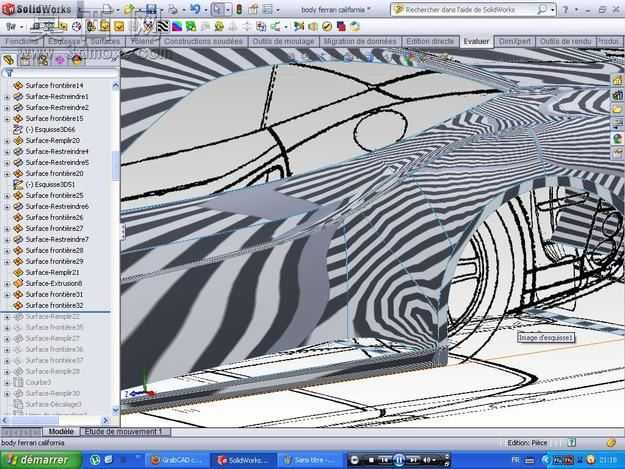Click the search magnifier icon in help box
This screenshot has width=625, height=469.
[542, 9]
